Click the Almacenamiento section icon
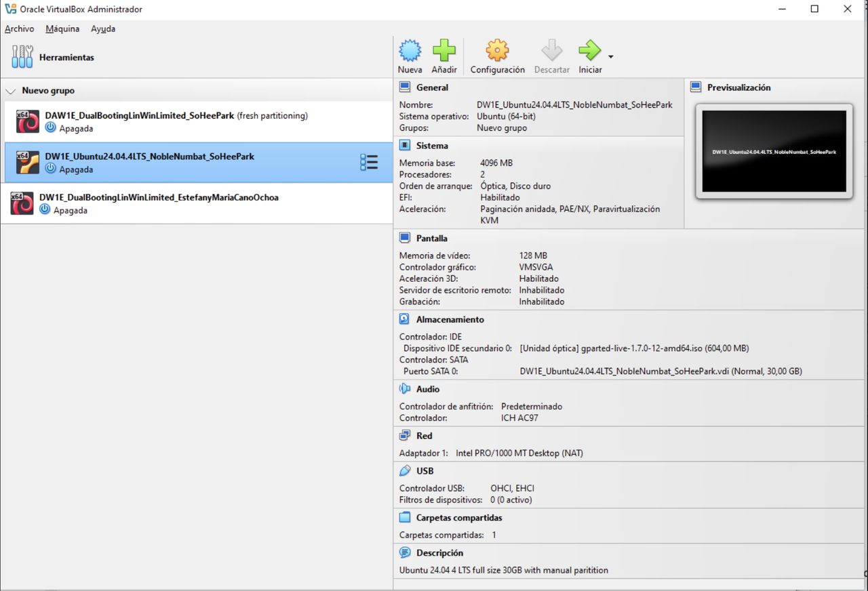The image size is (868, 591). point(404,319)
